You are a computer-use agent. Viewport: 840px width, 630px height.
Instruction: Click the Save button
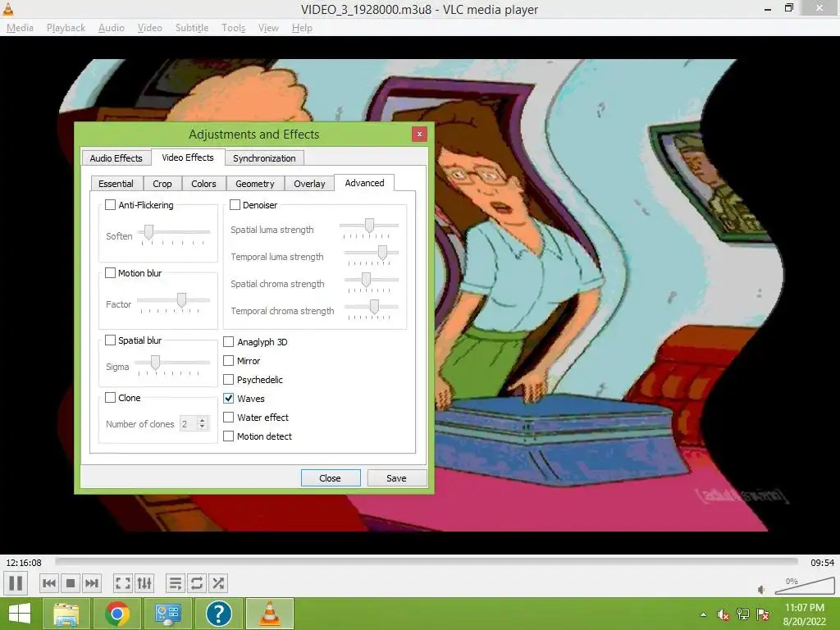[x=397, y=478]
